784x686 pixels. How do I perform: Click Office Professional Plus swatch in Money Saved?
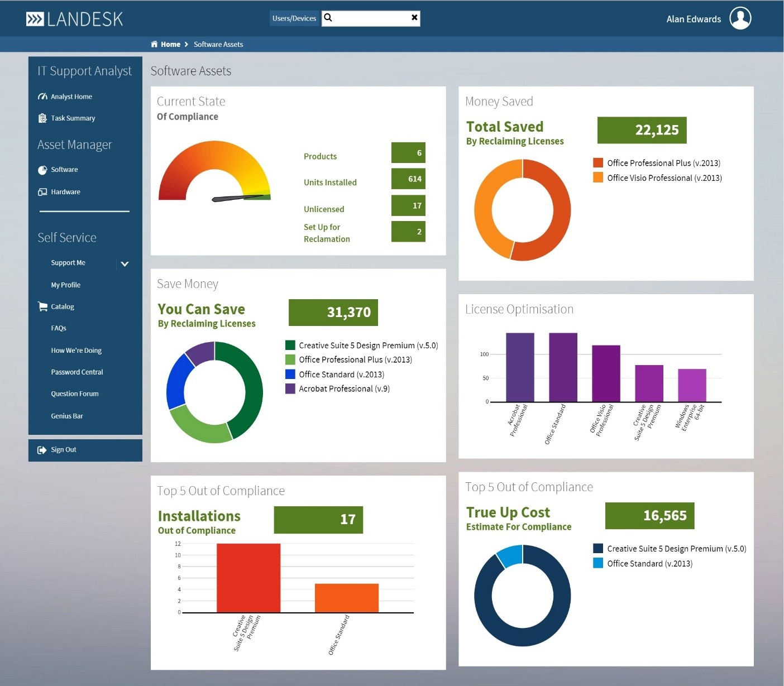598,163
